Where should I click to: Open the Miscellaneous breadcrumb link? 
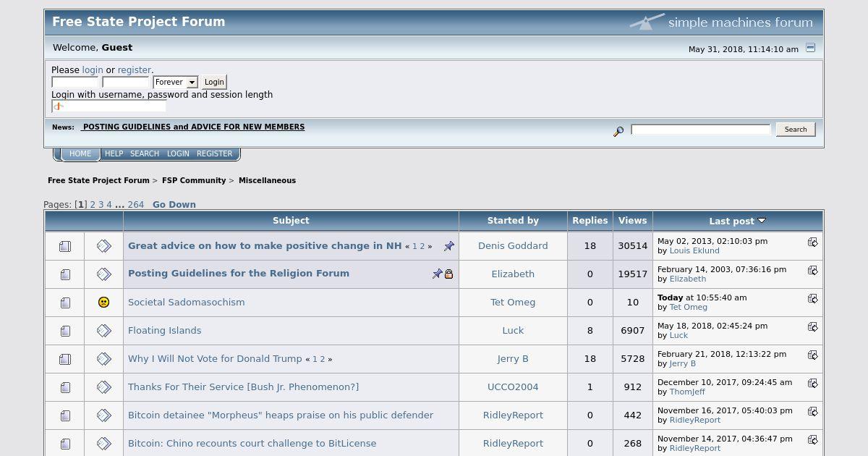[x=267, y=181]
